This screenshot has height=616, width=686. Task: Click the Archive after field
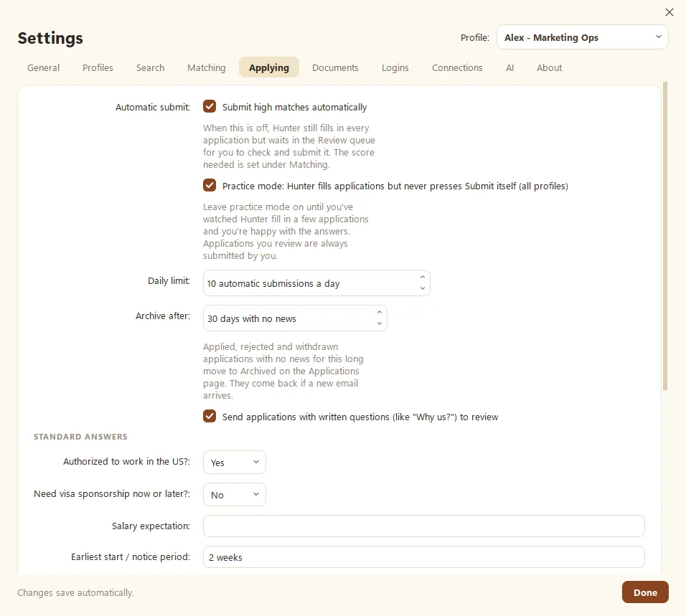[295, 318]
